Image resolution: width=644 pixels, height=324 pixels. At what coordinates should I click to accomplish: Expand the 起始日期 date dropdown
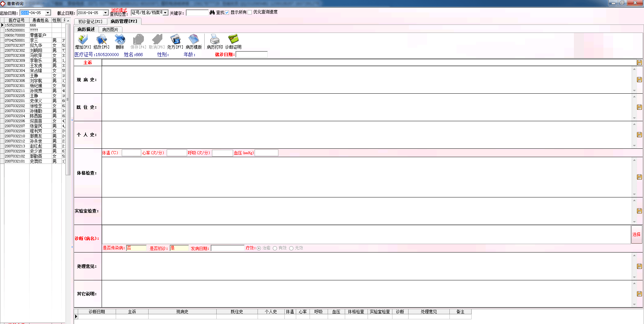coord(48,13)
